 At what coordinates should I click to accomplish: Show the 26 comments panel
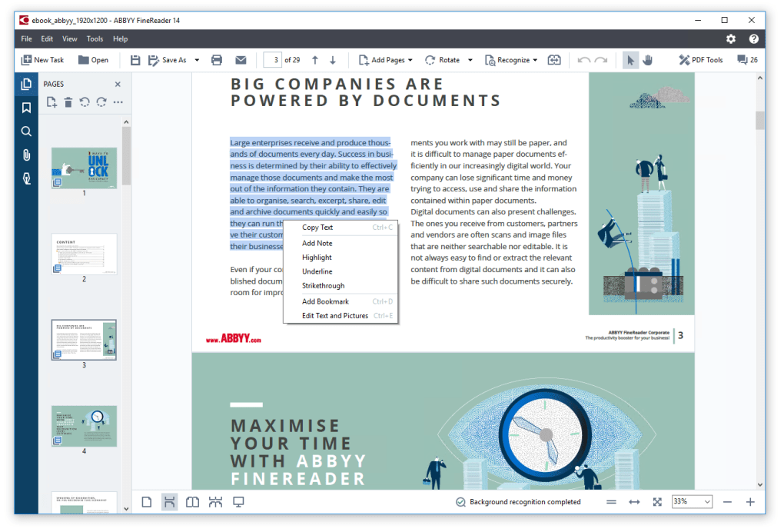(748, 60)
